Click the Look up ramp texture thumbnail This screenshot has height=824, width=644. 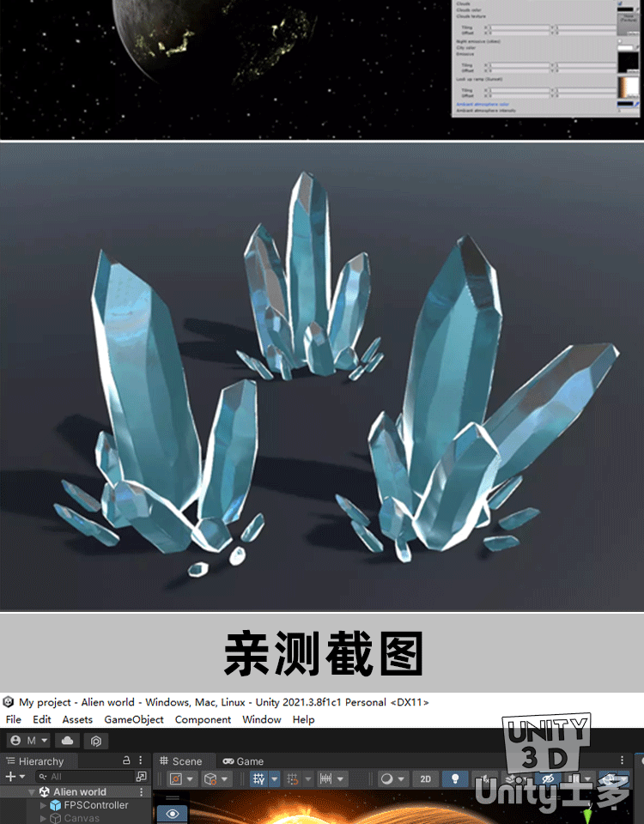pos(629,88)
